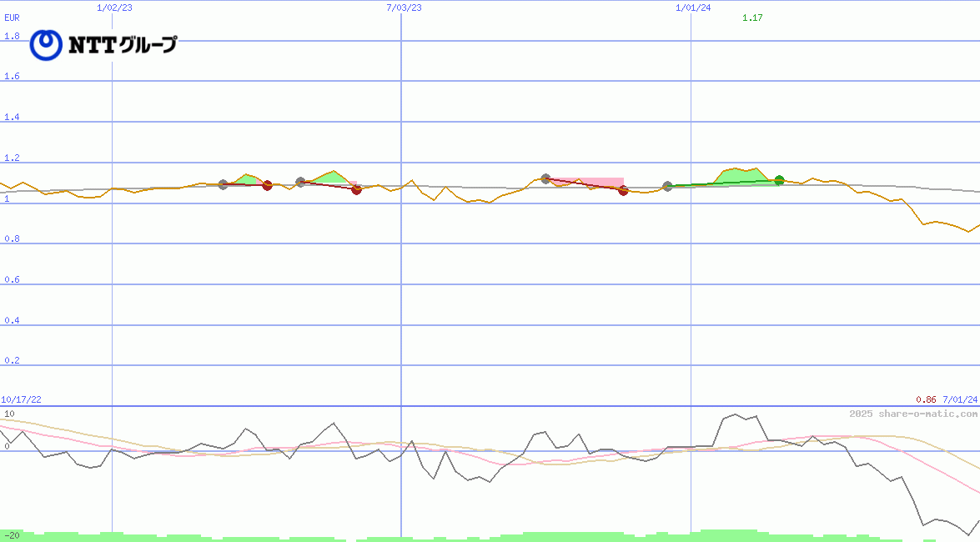The height and width of the screenshot is (542, 980).
Task: Click the NTT Group logo
Action: 103,45
